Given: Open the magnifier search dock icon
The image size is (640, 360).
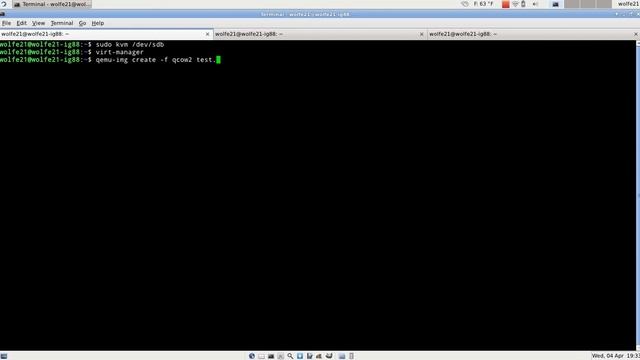Looking at the screenshot, I should pos(290,356).
